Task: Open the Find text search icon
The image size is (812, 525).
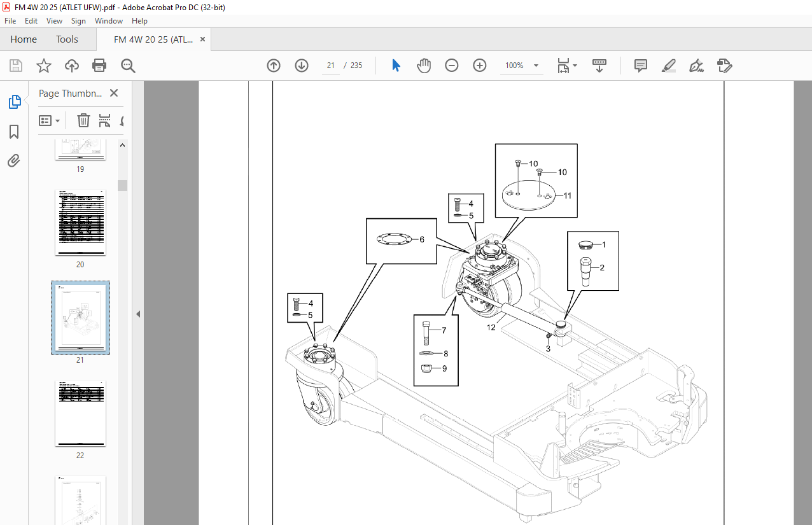Action: (x=128, y=66)
